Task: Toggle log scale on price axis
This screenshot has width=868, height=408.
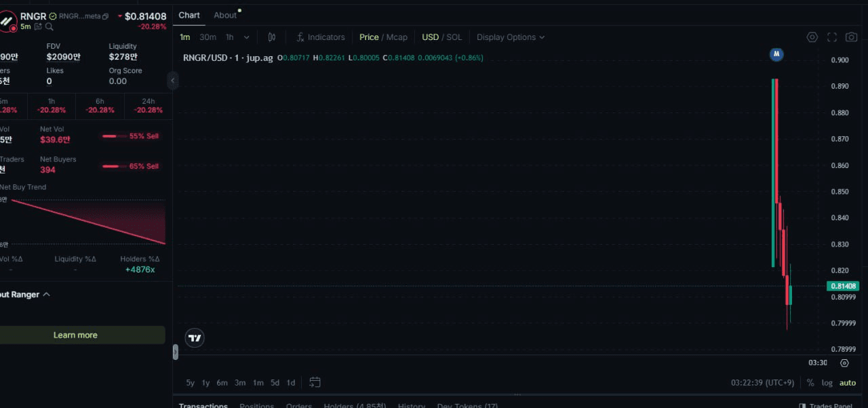Action: [x=827, y=383]
